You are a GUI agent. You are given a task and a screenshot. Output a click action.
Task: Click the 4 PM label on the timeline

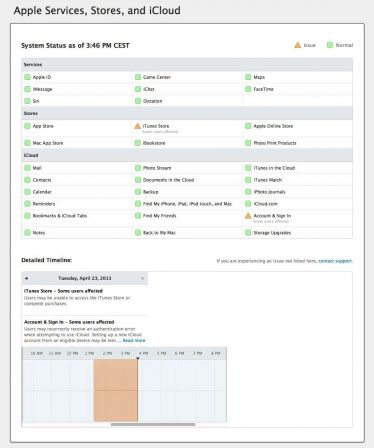click(144, 353)
